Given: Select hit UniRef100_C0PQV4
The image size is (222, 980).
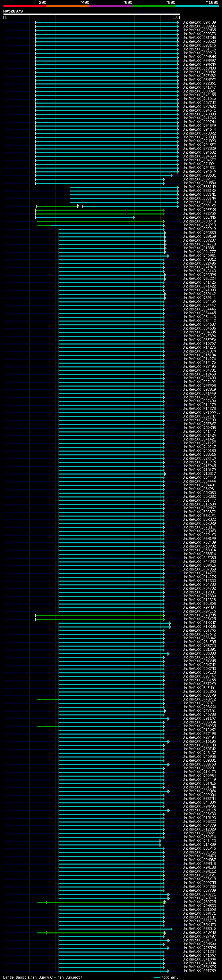Looking at the screenshot, I should pyautogui.click(x=199, y=791).
